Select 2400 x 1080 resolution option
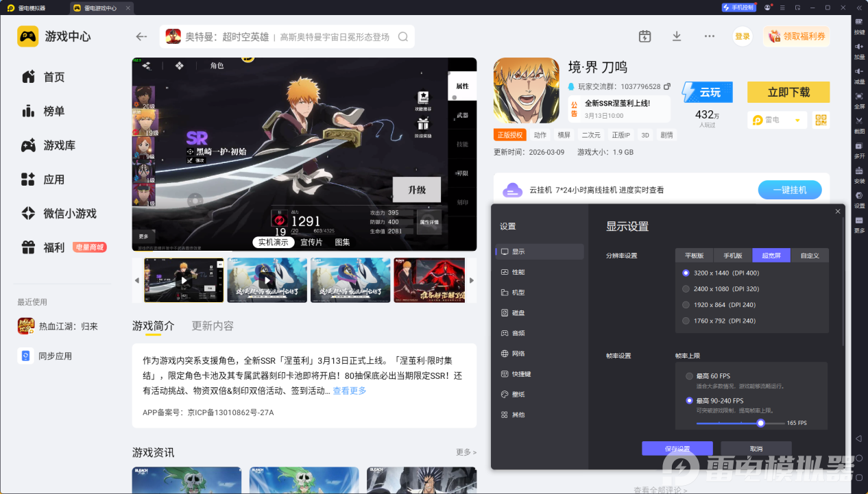This screenshot has height=494, width=868. 686,289
